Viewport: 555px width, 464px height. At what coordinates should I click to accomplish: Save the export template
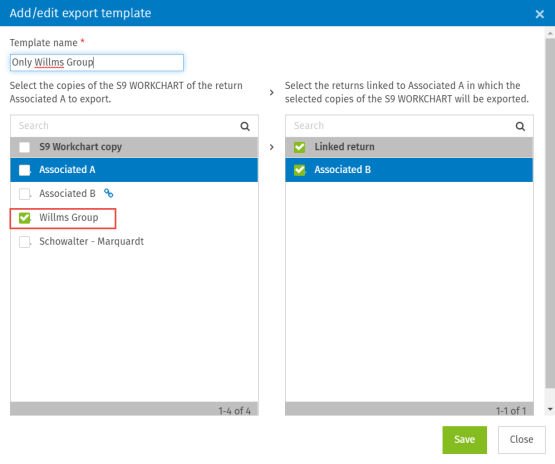click(464, 440)
